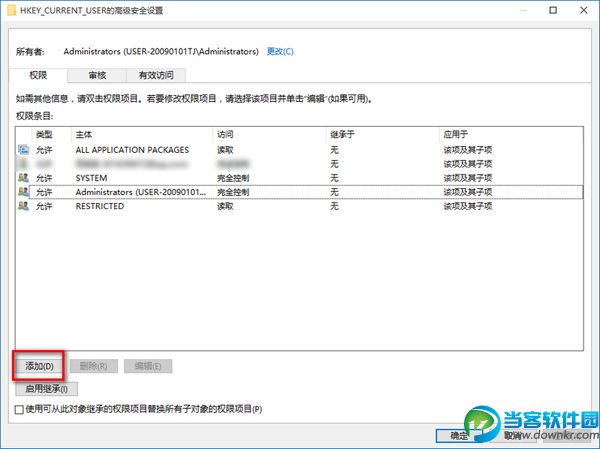Click the owner name Administrators (USER-20090101TJ\Administrators)

(x=161, y=51)
